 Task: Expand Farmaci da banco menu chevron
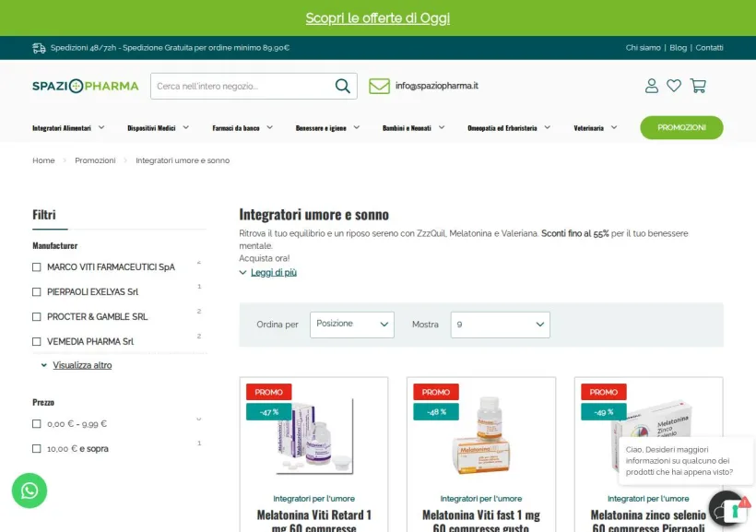pyautogui.click(x=269, y=127)
